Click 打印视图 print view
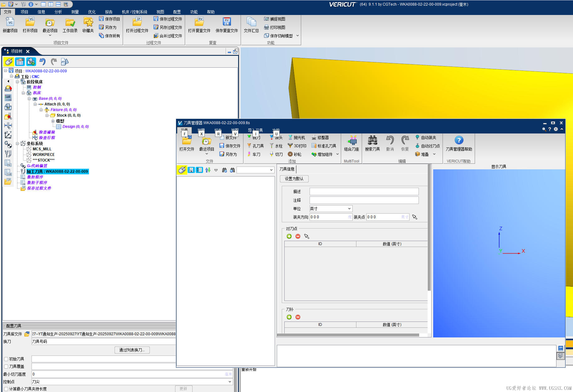573x392 pixels. click(x=275, y=27)
